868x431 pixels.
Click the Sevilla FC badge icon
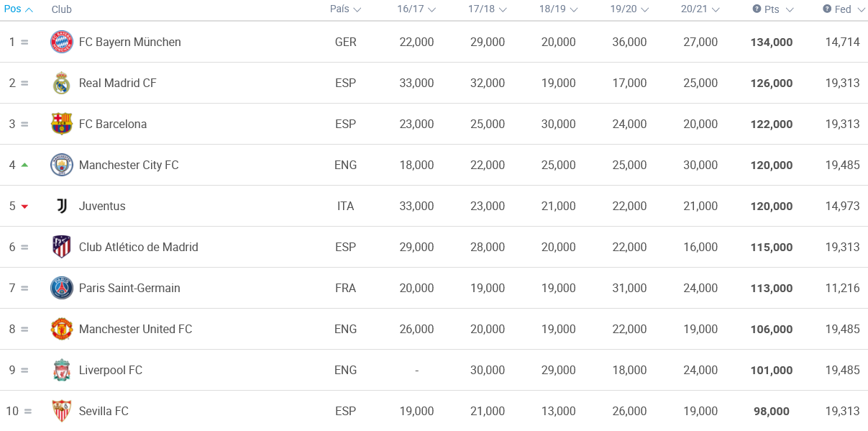pos(62,411)
